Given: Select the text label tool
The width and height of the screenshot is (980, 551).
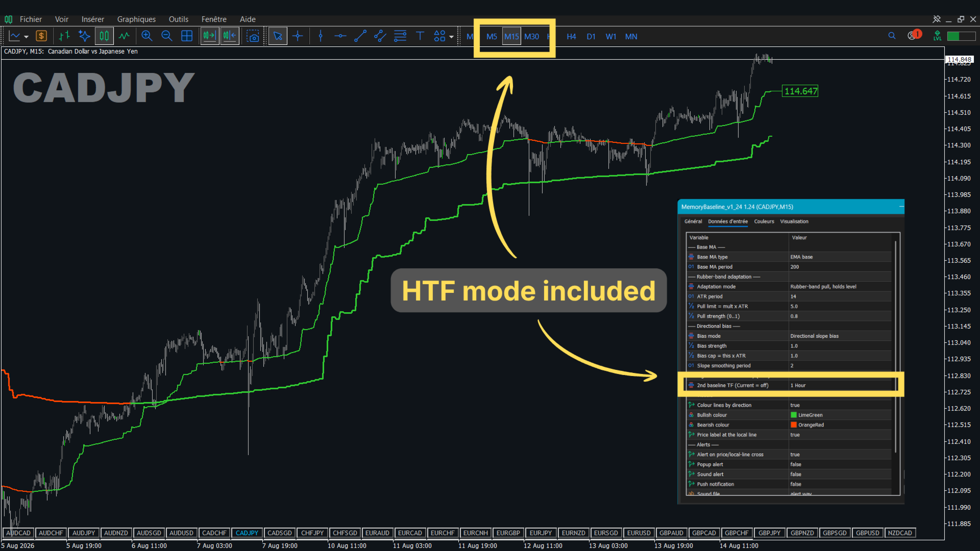Looking at the screenshot, I should pos(420,36).
